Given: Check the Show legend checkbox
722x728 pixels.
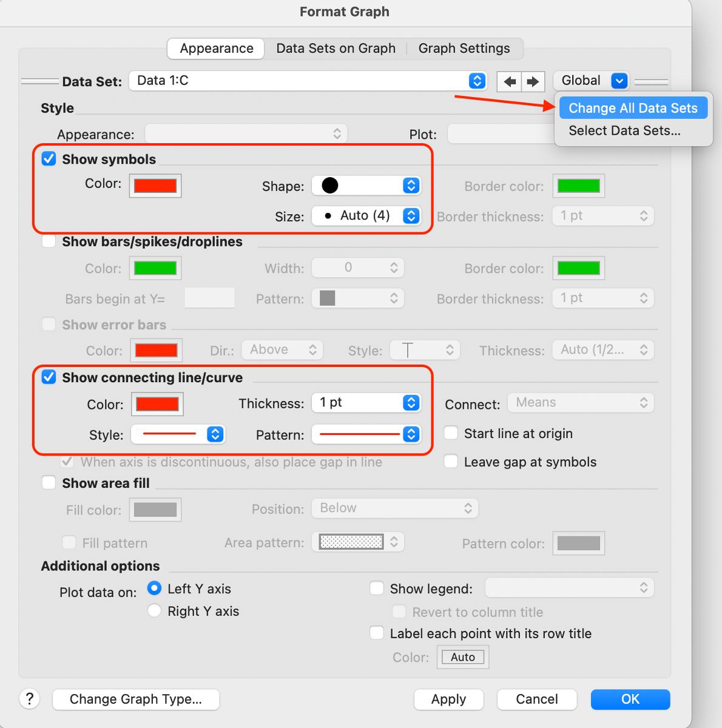Looking at the screenshot, I should [x=377, y=588].
